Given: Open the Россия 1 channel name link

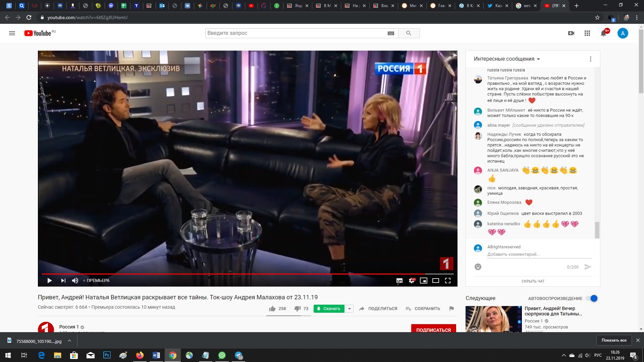Looking at the screenshot, I should tap(69, 327).
